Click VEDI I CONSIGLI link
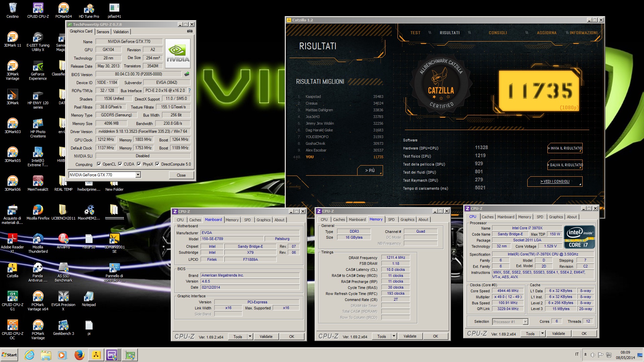The width and height of the screenshot is (644, 362). coord(555,181)
